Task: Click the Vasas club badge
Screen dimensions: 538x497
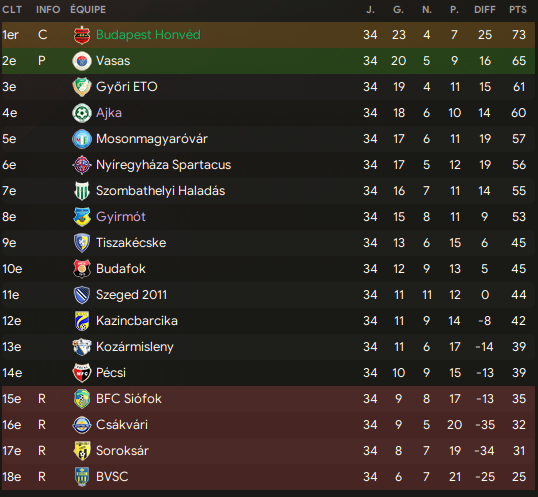Action: coord(82,61)
